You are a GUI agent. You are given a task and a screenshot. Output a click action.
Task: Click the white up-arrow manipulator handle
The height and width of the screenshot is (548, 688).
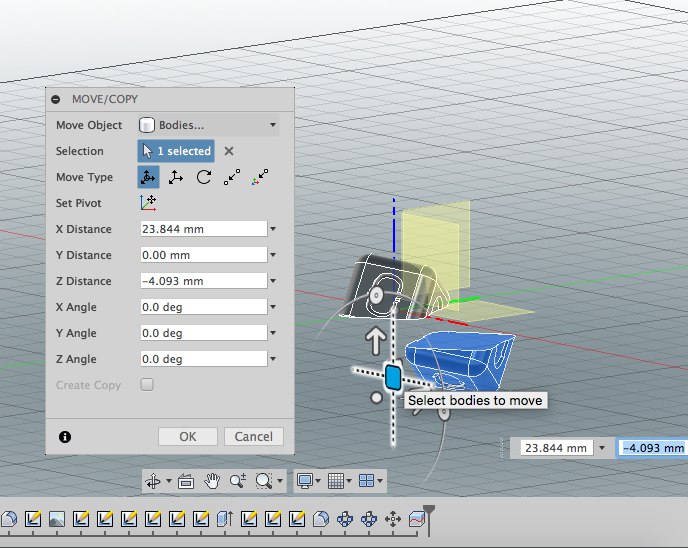click(376, 340)
